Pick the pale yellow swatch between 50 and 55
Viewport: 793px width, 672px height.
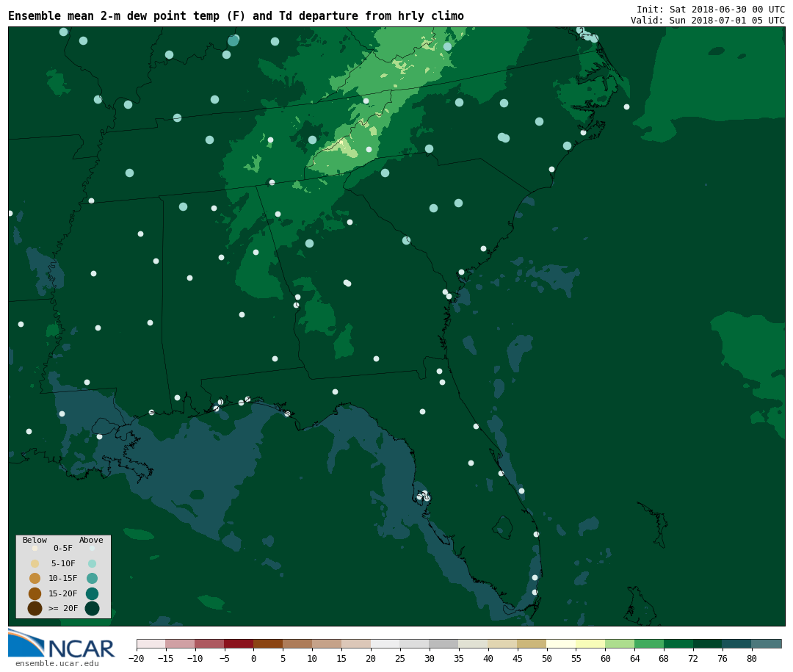[562, 643]
